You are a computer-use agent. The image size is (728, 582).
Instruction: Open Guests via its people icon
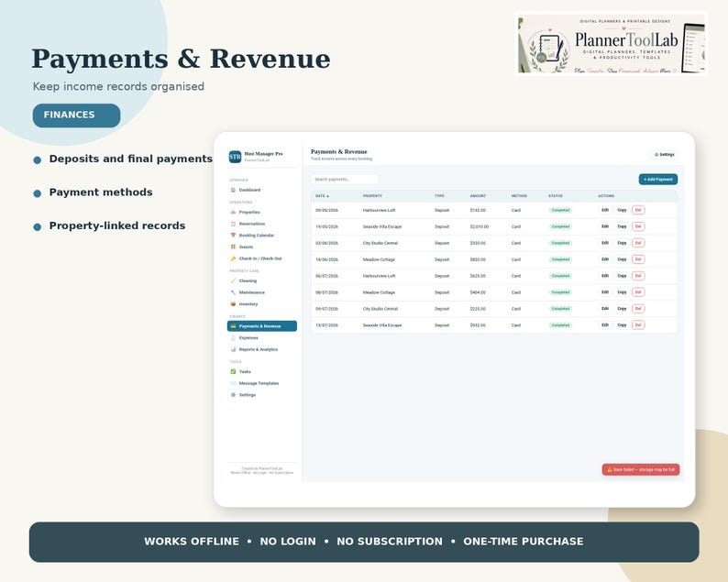pos(233,247)
